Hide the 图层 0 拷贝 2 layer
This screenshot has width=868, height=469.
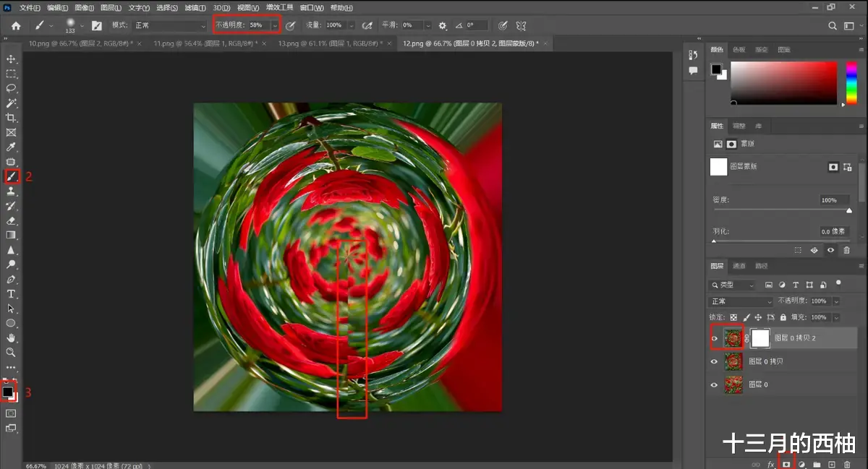tap(714, 338)
